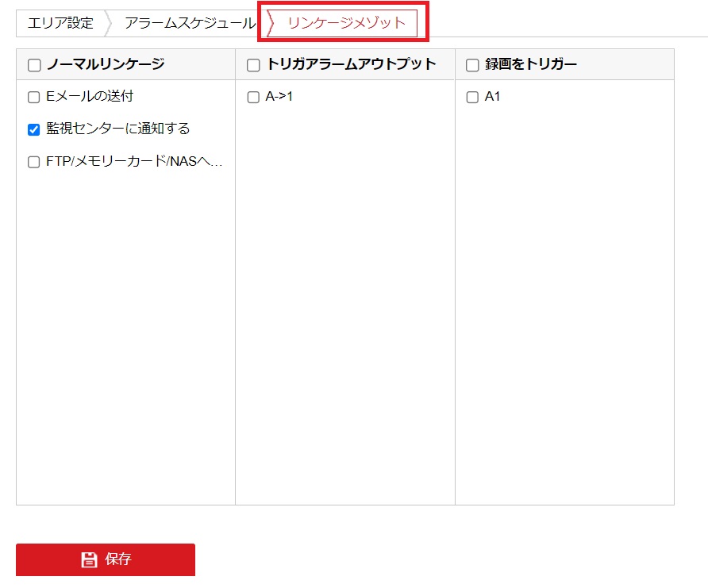Click the A->1 label text
The height and width of the screenshot is (588, 708).
[279, 97]
